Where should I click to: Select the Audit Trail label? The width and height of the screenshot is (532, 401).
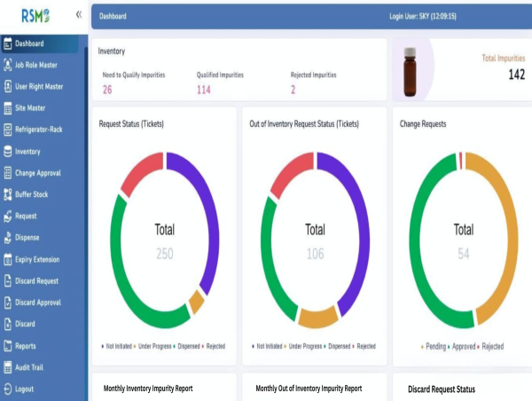pos(29,367)
